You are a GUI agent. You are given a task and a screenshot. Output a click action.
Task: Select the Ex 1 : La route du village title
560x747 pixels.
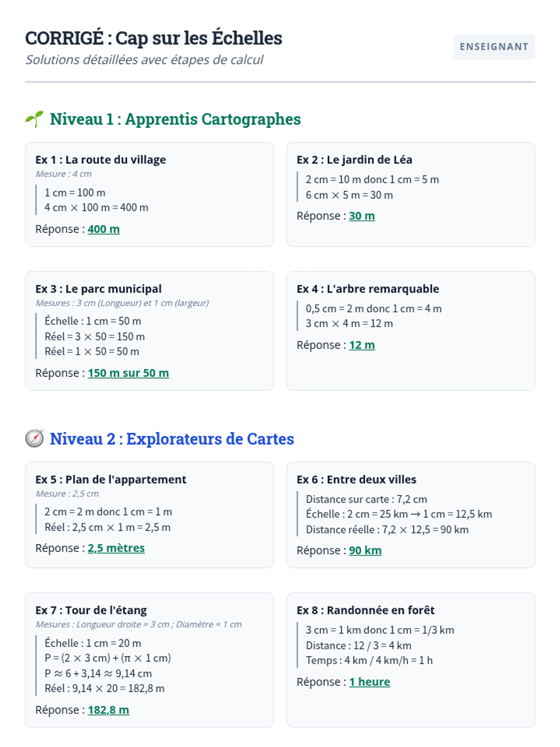pos(100,160)
